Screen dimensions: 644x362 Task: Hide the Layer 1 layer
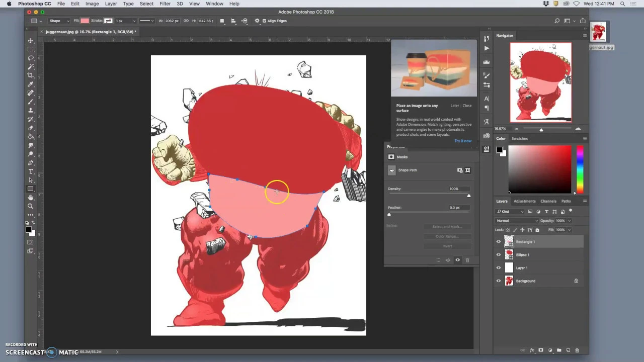pos(499,268)
